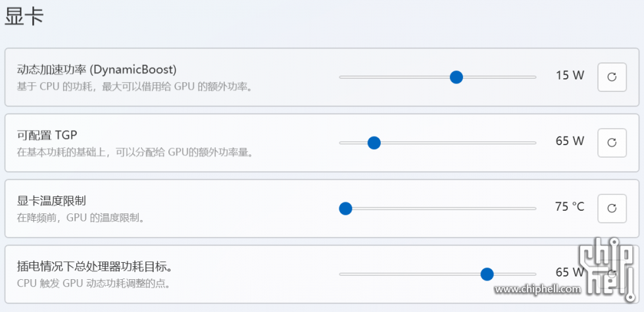Reset the DynamicBoost power value
644x312 pixels.
pos(612,77)
